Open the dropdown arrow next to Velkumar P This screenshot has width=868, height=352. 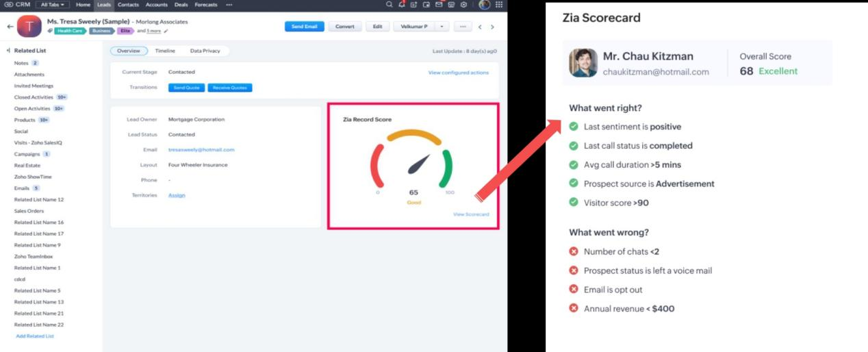442,27
